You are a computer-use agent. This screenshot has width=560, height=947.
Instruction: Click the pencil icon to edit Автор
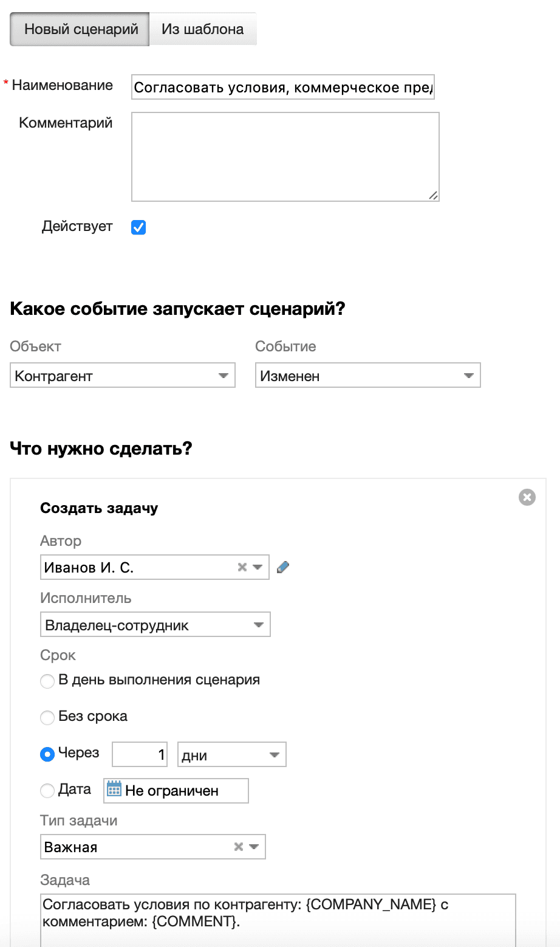282,566
